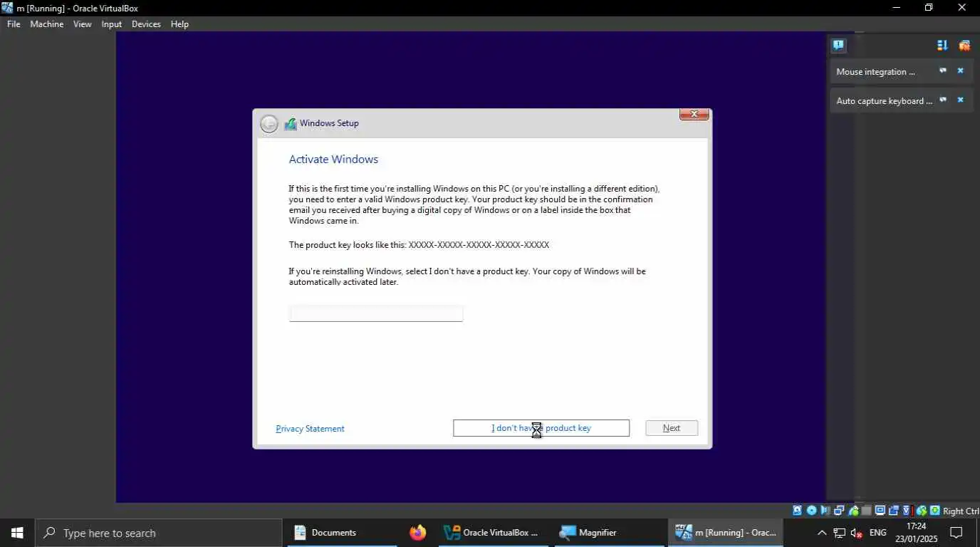Dismiss the Auto capture keyboard notification
980x547 pixels.
960,100
